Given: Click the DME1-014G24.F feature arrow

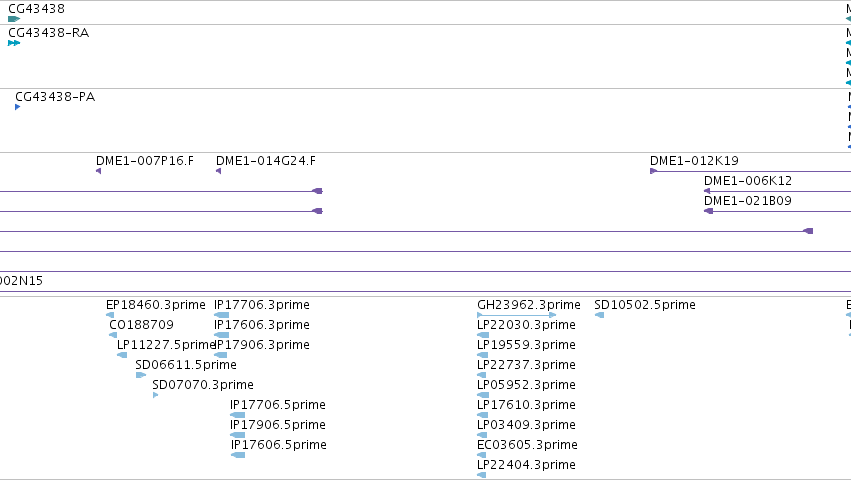Looking at the screenshot, I should point(218,171).
